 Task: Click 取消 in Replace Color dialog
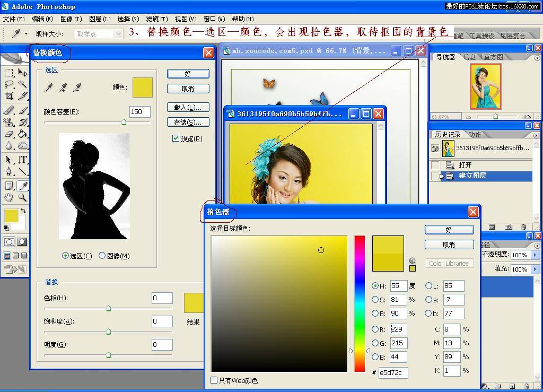point(188,89)
